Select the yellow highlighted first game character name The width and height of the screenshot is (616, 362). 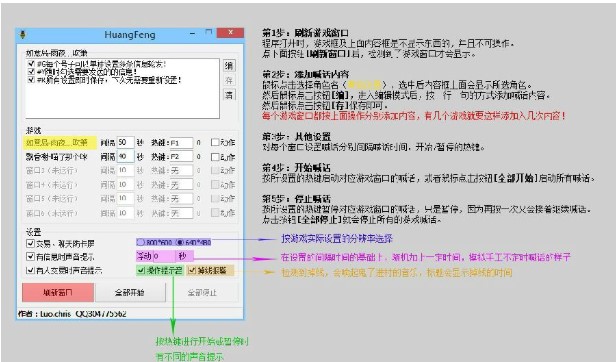pyautogui.click(x=60, y=142)
